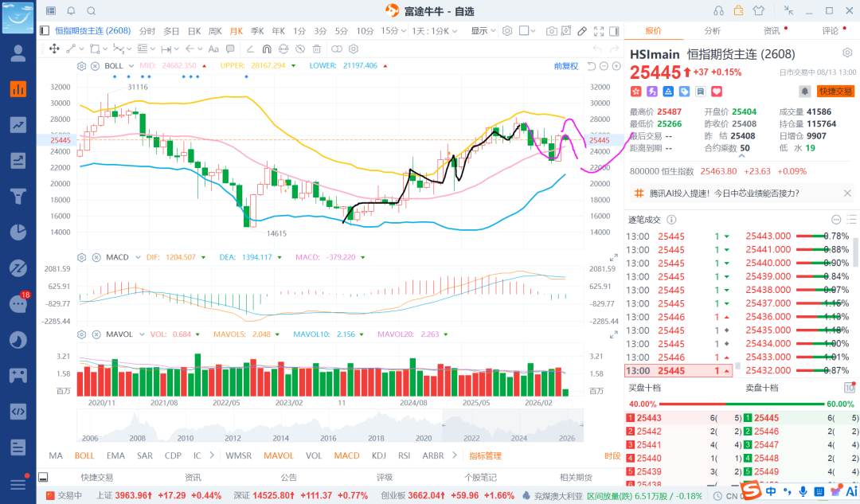Select the magnet snap drawing tool
Screen dimensions: 860x504
[267, 49]
